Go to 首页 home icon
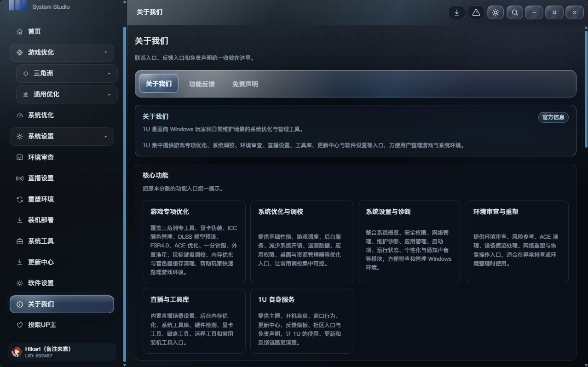Image resolution: width=588 pixels, height=367 pixels. [20, 31]
